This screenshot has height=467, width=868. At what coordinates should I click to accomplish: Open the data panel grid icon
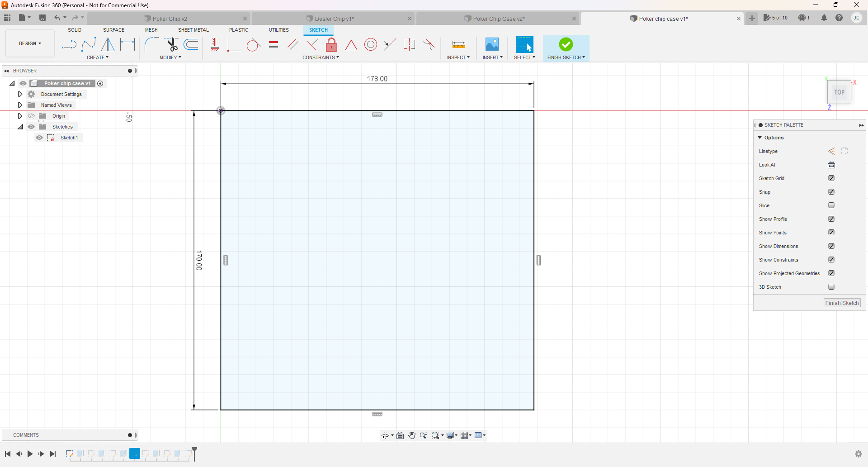[7, 18]
